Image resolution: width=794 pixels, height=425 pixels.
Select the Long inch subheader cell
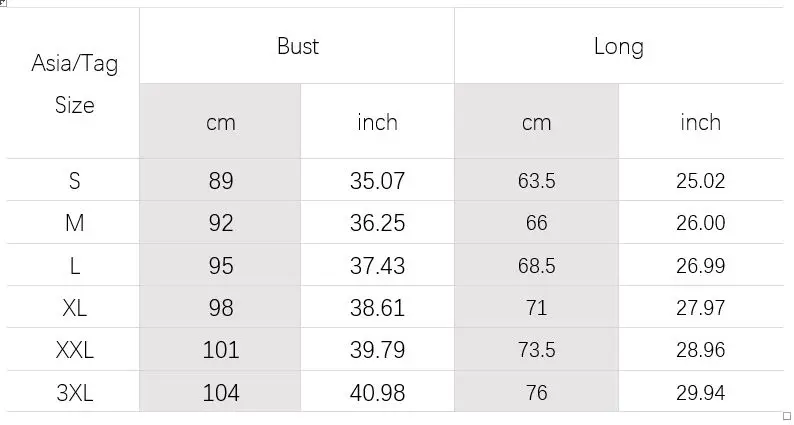pyautogui.click(x=701, y=121)
